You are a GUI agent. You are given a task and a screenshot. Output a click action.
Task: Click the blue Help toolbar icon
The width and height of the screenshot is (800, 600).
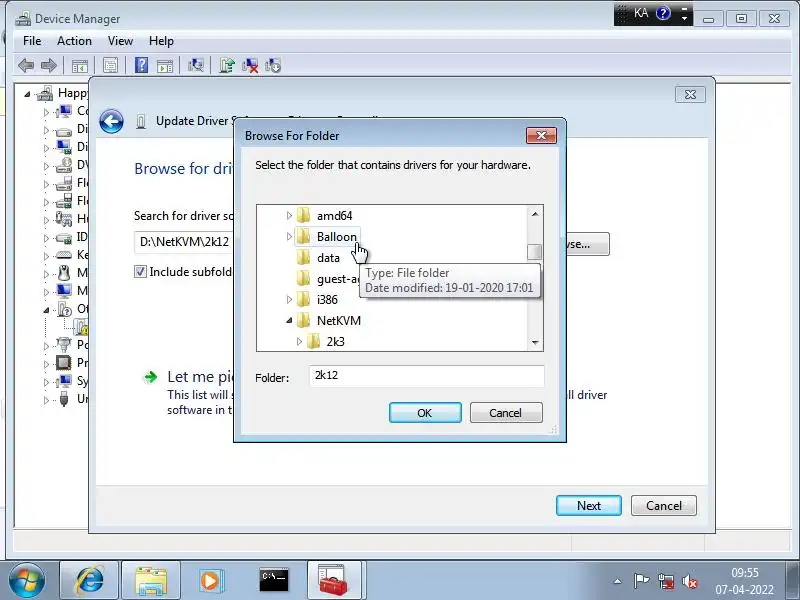(141, 65)
